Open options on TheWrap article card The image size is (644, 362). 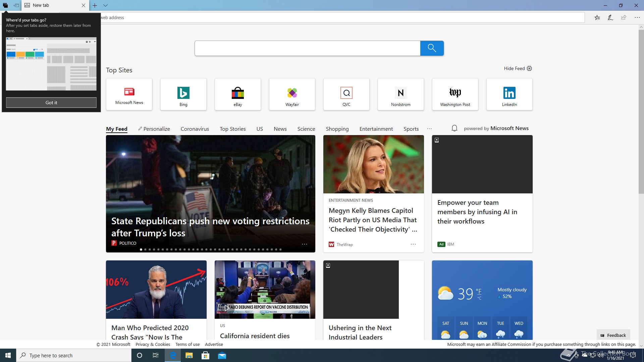[x=413, y=244]
